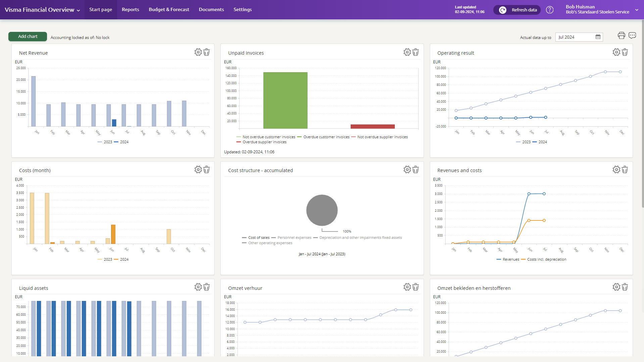Delete the Operating result chart
This screenshot has width=644, height=362.
(625, 52)
